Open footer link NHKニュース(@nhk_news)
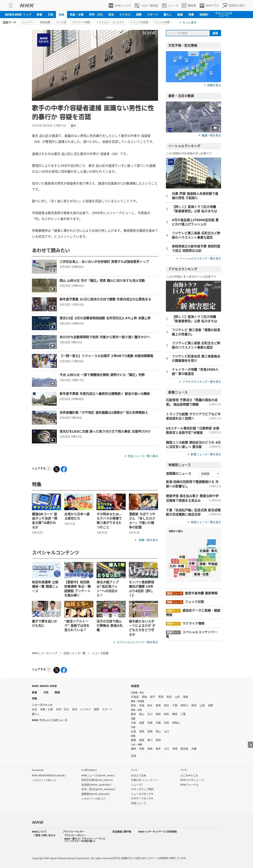The width and height of the screenshot is (253, 868). (98, 775)
